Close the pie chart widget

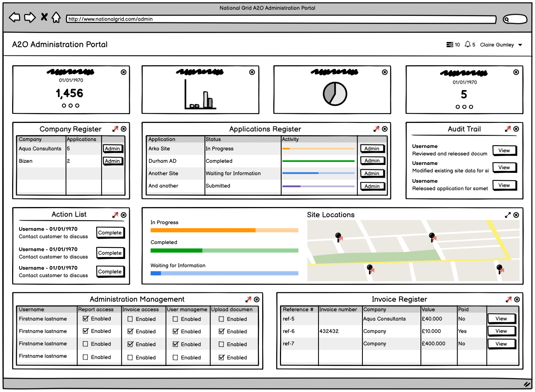coord(384,72)
